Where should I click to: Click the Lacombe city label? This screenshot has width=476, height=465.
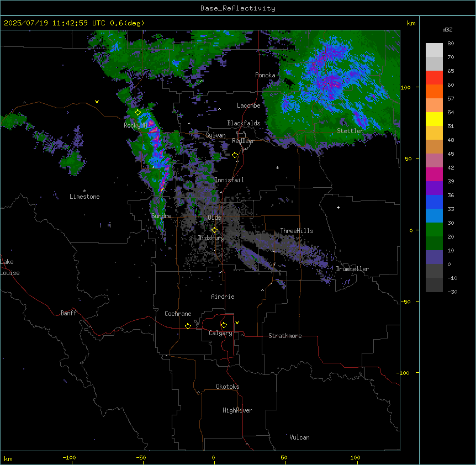pyautogui.click(x=248, y=105)
